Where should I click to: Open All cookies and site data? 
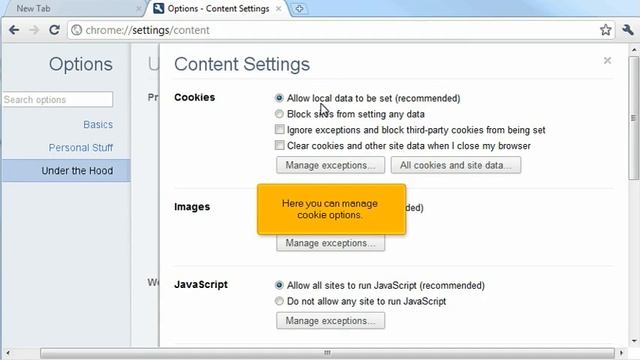point(456,165)
